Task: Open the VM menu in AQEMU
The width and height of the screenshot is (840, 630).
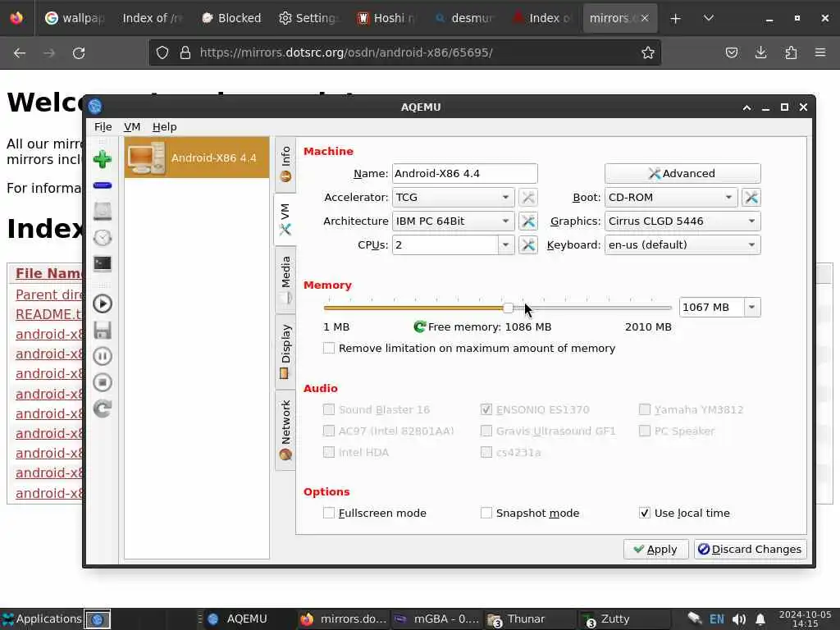Action: tap(132, 127)
